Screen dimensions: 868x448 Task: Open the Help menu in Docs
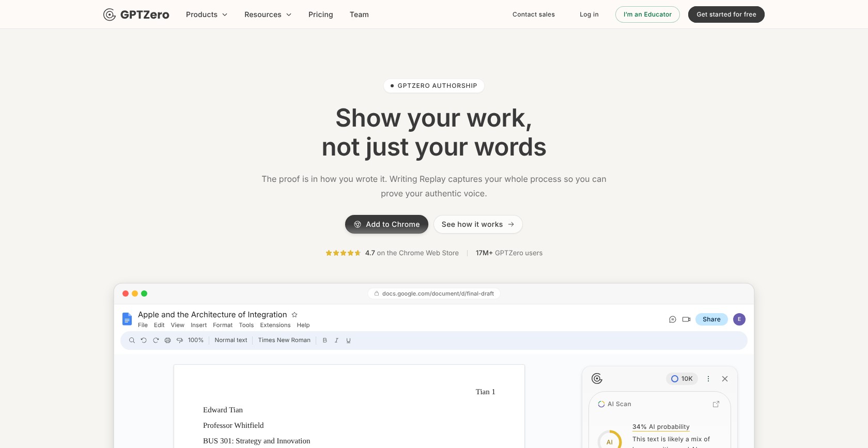pos(303,325)
